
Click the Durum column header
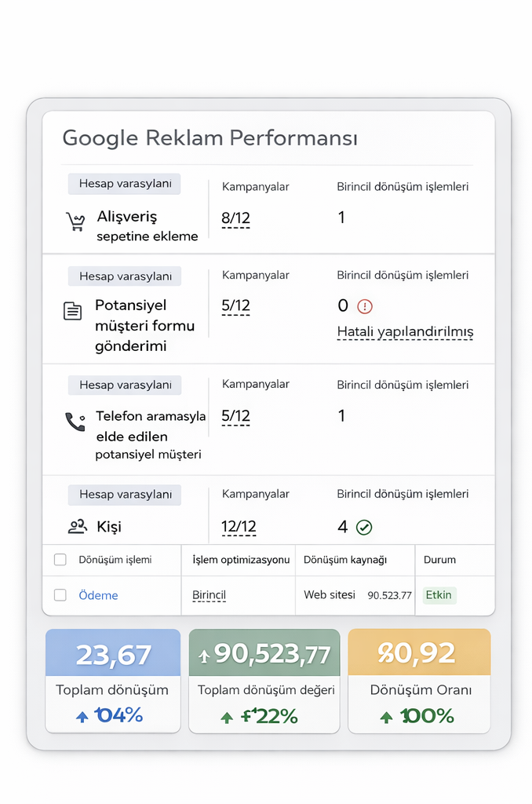point(439,559)
